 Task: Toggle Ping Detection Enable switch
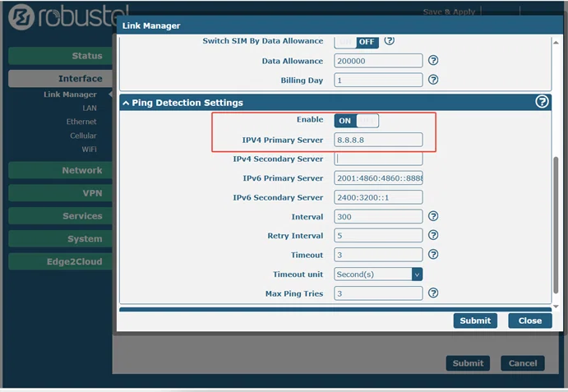[x=357, y=121]
